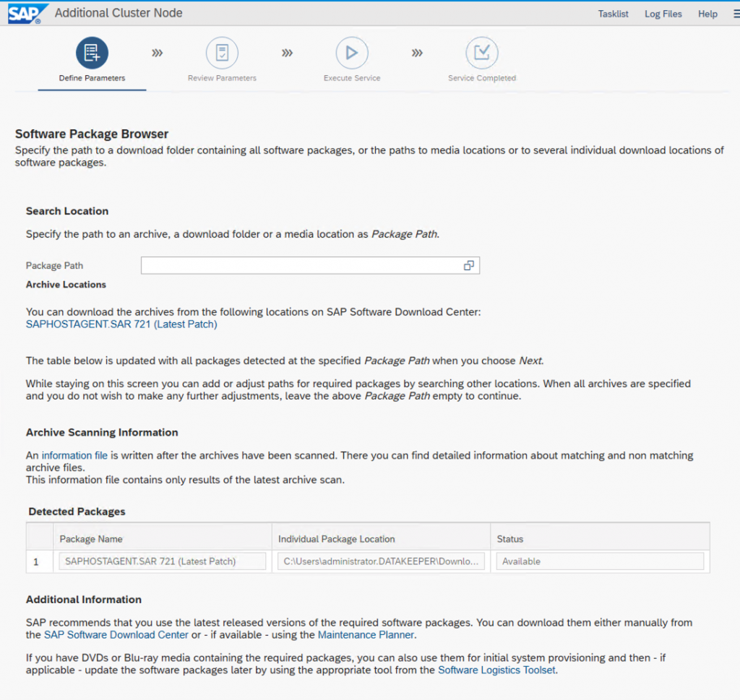This screenshot has height=700, width=740.
Task: Click the Detected Packages heading
Action: pyautogui.click(x=77, y=511)
